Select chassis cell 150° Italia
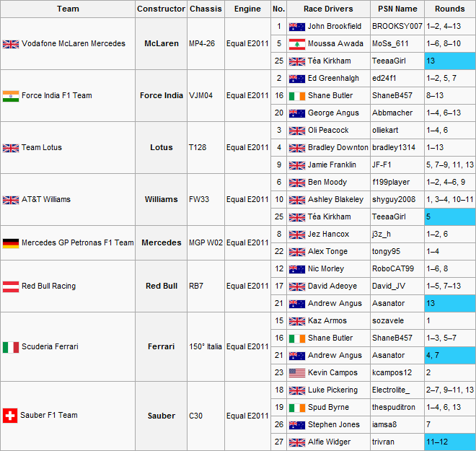Viewport: 476px width, 451px height. 206,347
